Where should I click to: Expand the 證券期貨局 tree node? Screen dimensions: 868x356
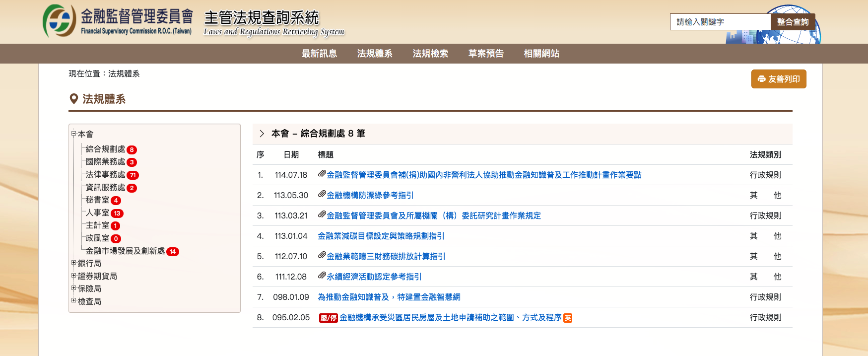click(73, 276)
